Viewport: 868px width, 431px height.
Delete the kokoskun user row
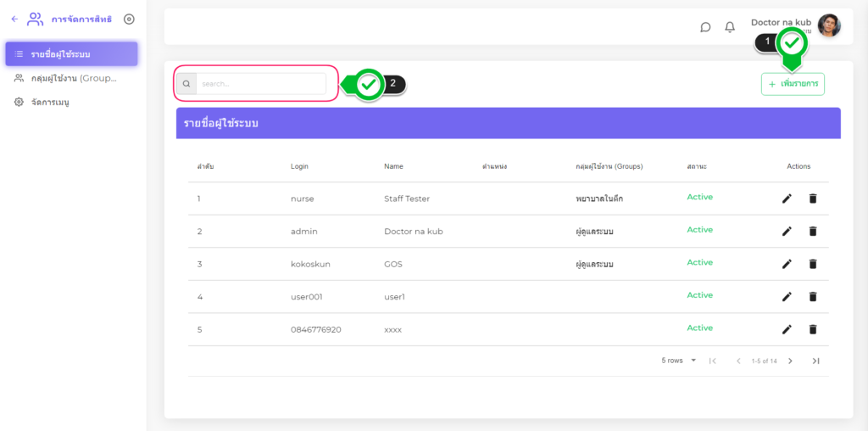pyautogui.click(x=813, y=264)
